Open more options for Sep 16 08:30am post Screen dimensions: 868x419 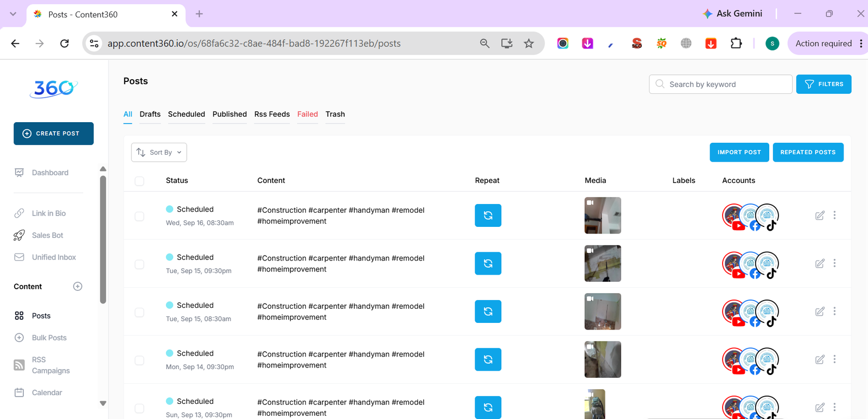click(834, 215)
